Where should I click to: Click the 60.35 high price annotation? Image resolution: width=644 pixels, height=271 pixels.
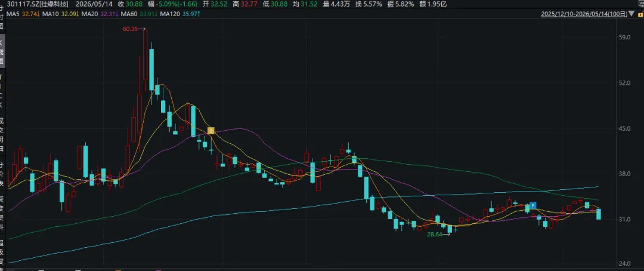coord(130,29)
